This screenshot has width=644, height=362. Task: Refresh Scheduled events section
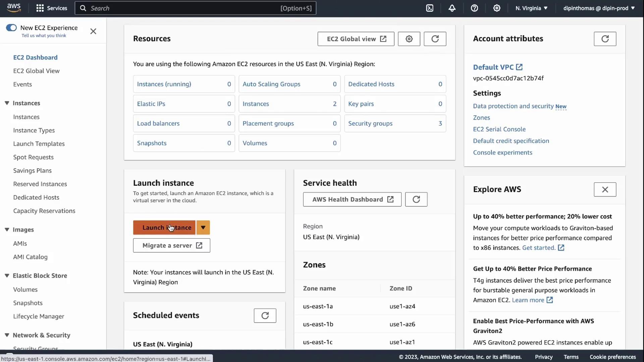[x=265, y=315]
